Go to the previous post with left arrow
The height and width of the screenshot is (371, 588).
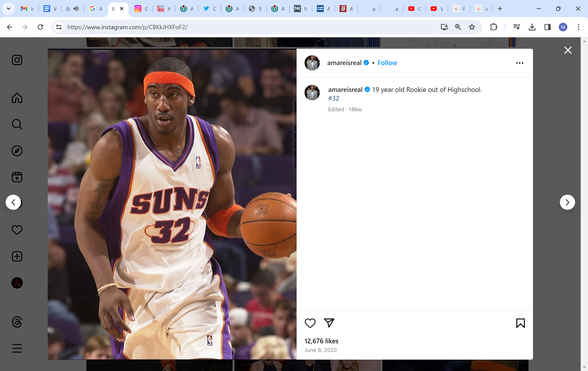[13, 202]
